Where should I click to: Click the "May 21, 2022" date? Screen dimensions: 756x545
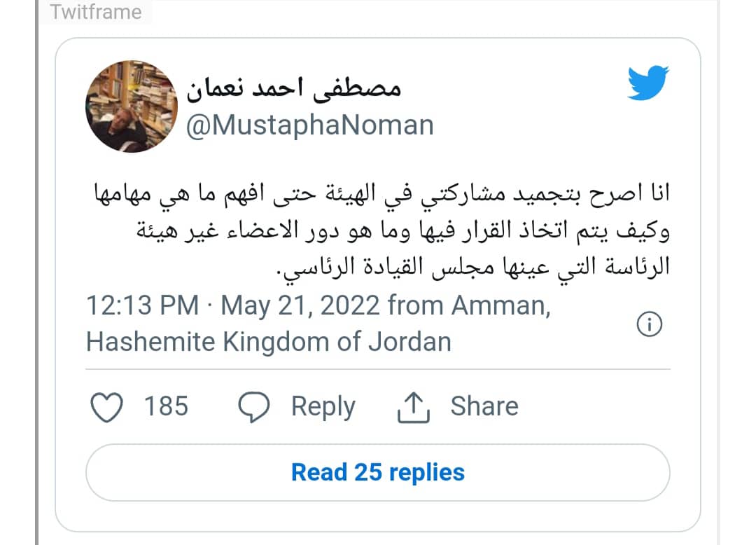pyautogui.click(x=301, y=306)
